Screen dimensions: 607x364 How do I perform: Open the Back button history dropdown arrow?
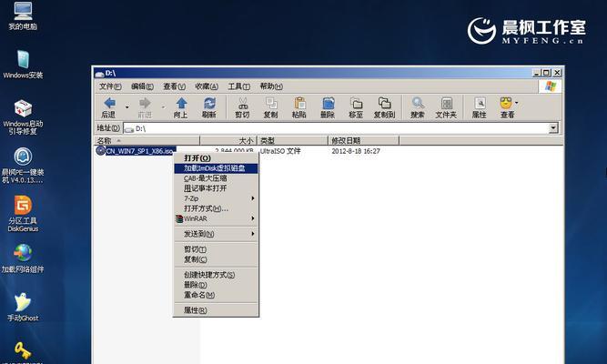click(x=127, y=106)
